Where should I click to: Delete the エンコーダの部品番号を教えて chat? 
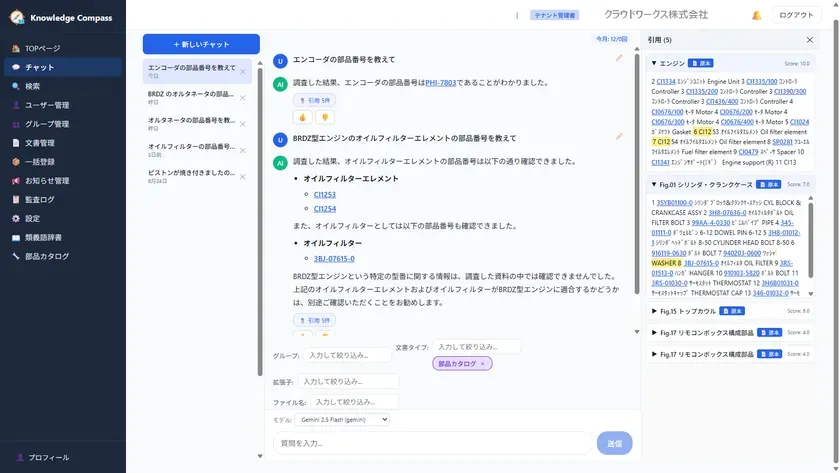pyautogui.click(x=243, y=71)
